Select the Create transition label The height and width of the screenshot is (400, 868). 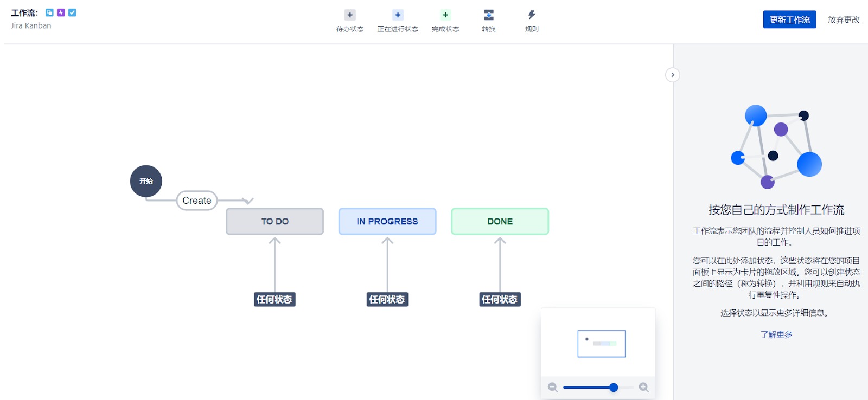(x=197, y=201)
